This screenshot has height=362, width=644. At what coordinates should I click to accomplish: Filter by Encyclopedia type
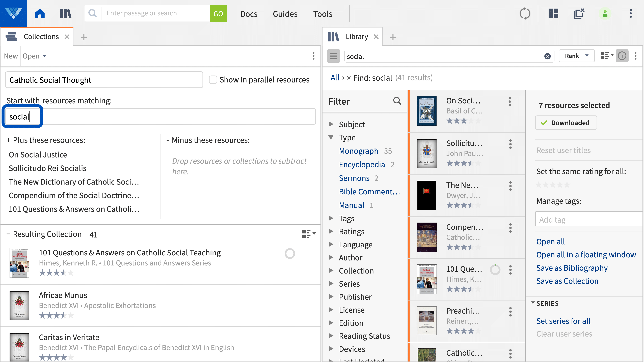click(x=362, y=164)
